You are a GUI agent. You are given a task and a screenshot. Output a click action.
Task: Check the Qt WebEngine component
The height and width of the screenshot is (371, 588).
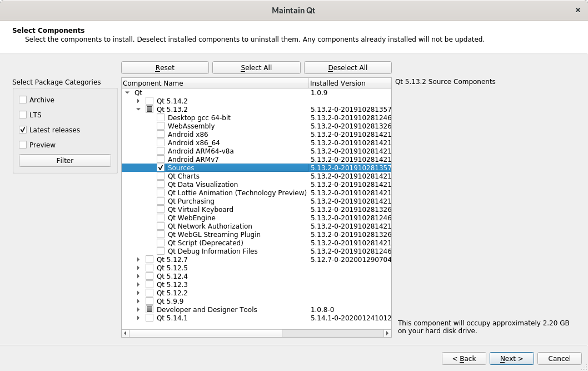[x=161, y=218]
